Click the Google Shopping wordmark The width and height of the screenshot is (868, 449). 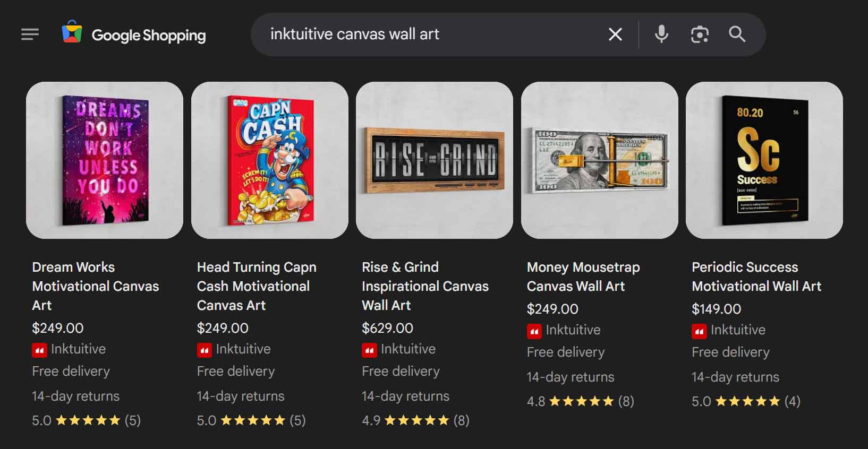pos(149,36)
